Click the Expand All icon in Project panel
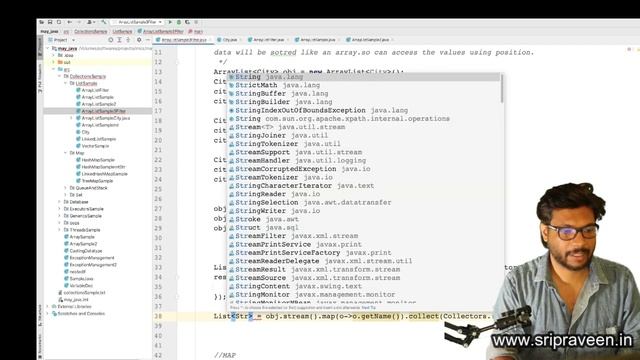The width and height of the screenshot is (640, 360). 120,40
